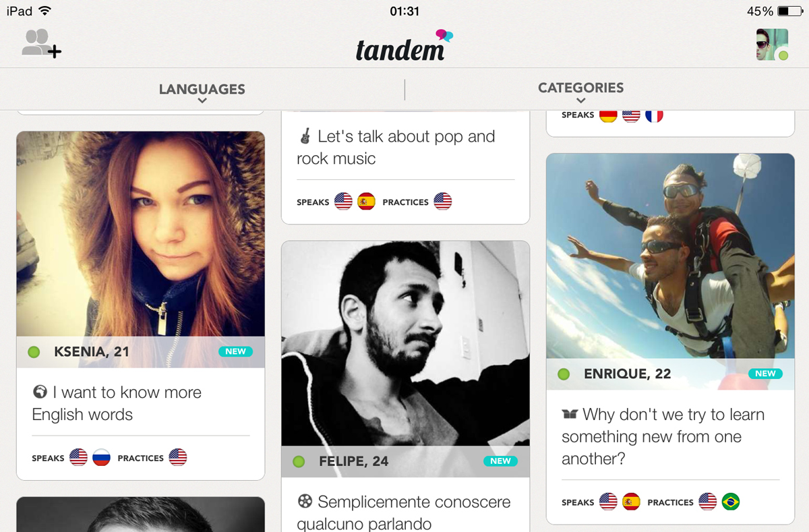Tap Ksenia's green online status dot
Image resolution: width=809 pixels, height=532 pixels.
click(34, 352)
